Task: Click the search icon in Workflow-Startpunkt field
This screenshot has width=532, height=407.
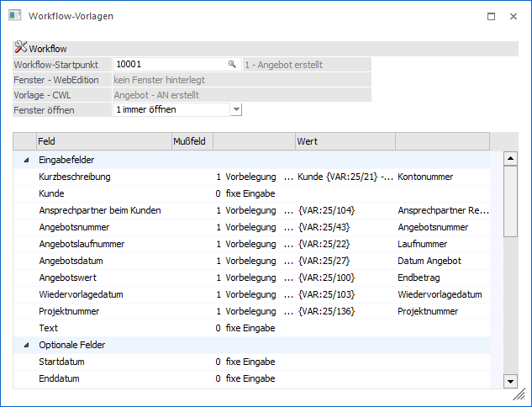Action: tap(232, 64)
